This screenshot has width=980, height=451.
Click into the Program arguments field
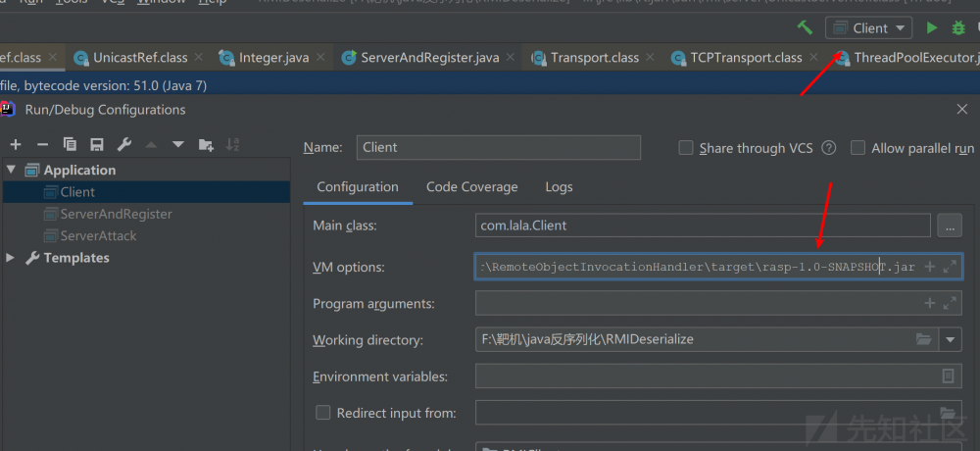coord(696,304)
